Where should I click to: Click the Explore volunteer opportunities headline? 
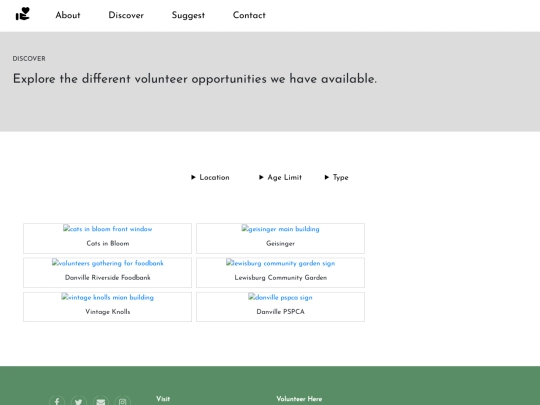click(x=195, y=79)
